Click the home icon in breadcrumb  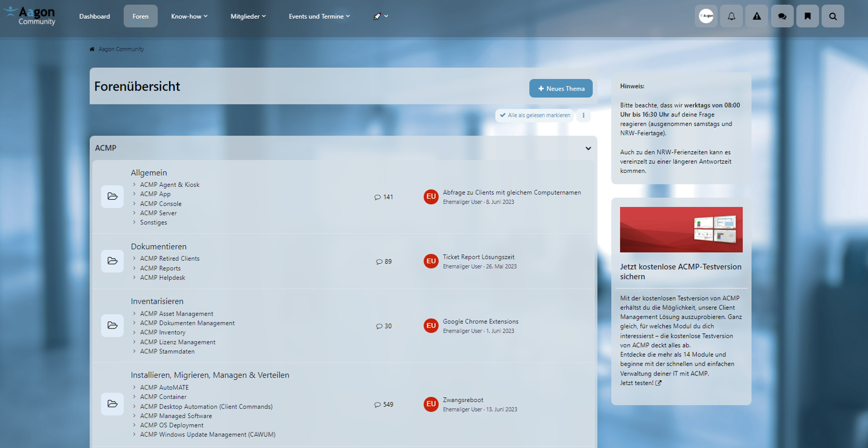click(92, 49)
